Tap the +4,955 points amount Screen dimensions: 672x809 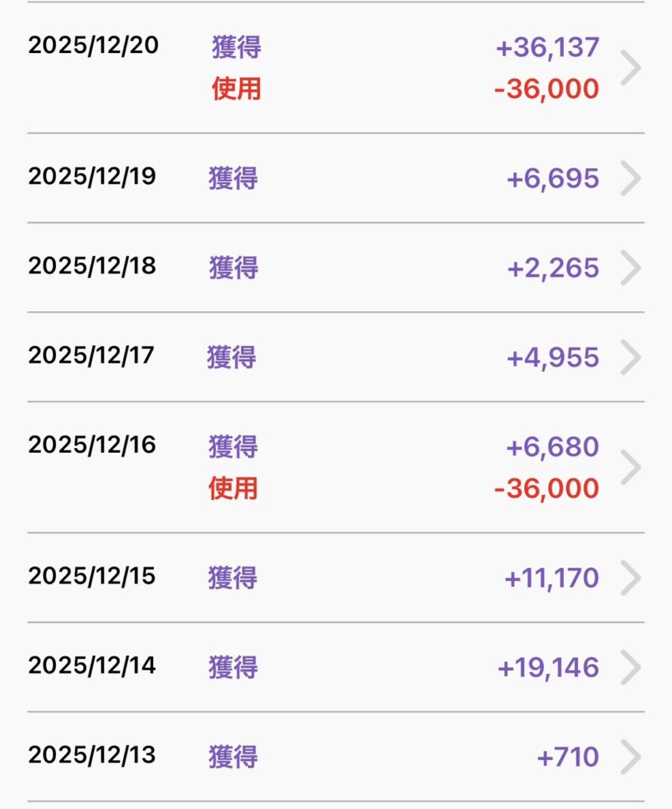553,358
